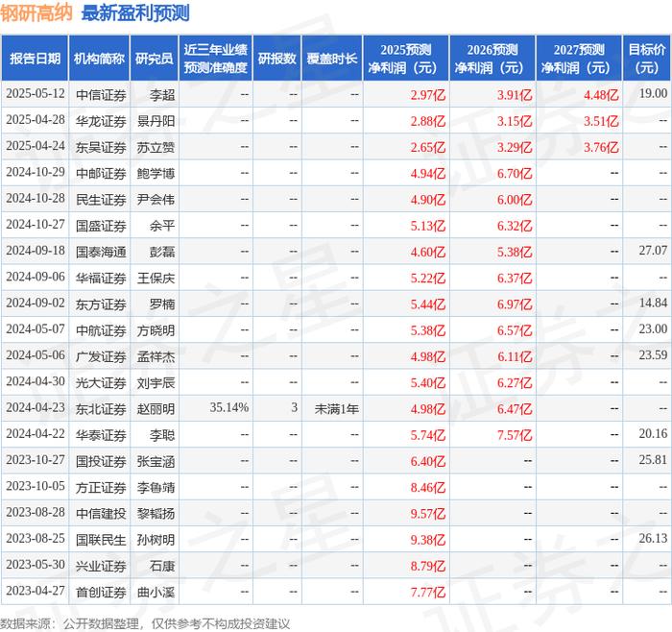Viewport: 672px width, 632px height.
Task: Click the 2026预测净利润 column header
Action: (x=492, y=59)
